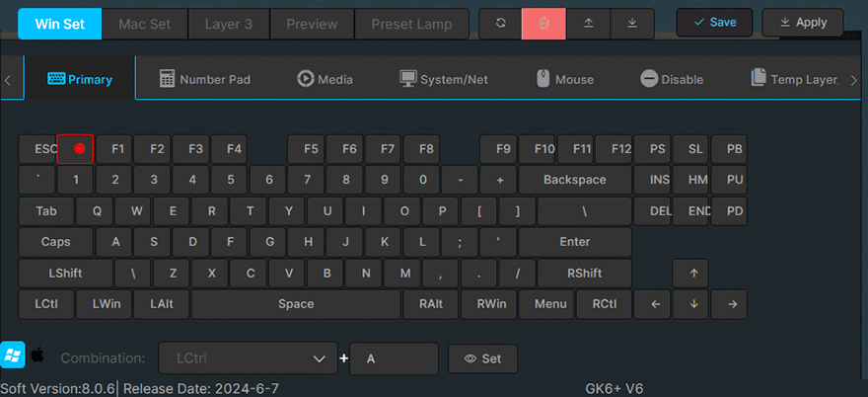Select the PU key

pyautogui.click(x=729, y=180)
